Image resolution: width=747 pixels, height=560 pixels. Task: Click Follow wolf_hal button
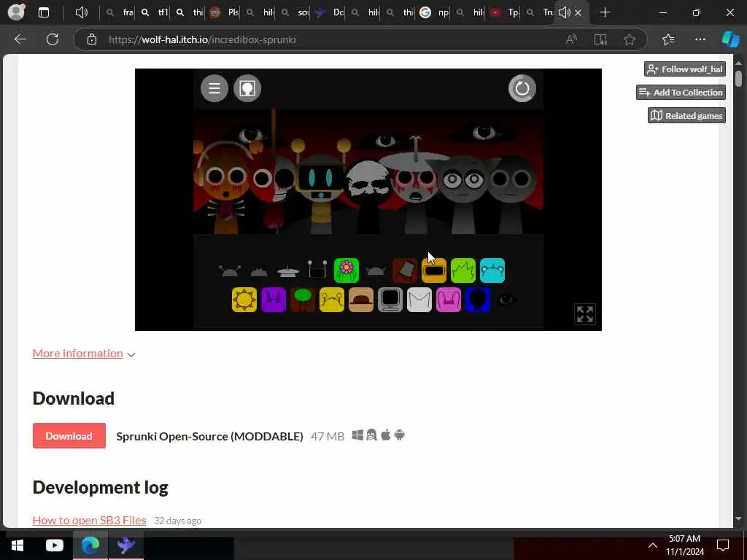pos(685,69)
